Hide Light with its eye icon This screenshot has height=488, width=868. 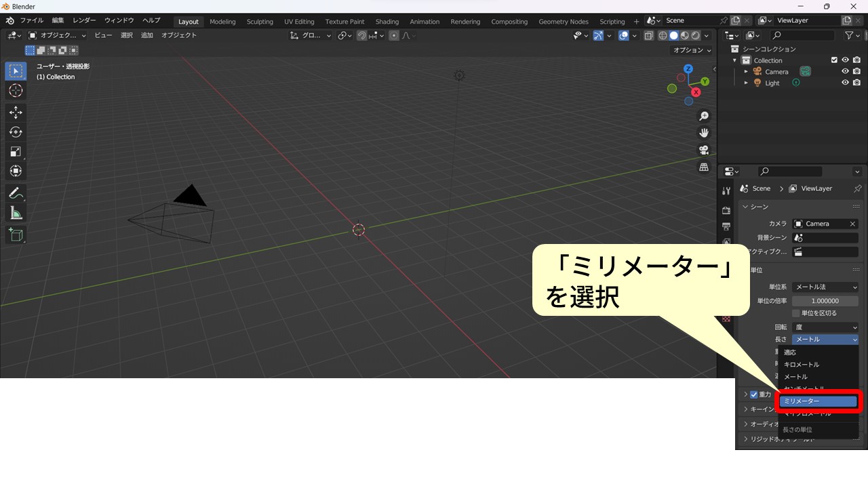point(846,83)
